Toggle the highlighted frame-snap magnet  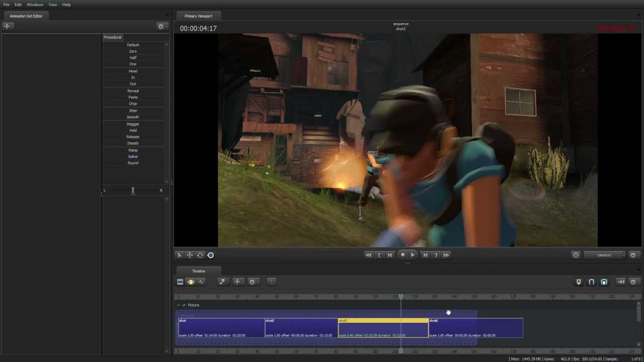pyautogui.click(x=604, y=282)
